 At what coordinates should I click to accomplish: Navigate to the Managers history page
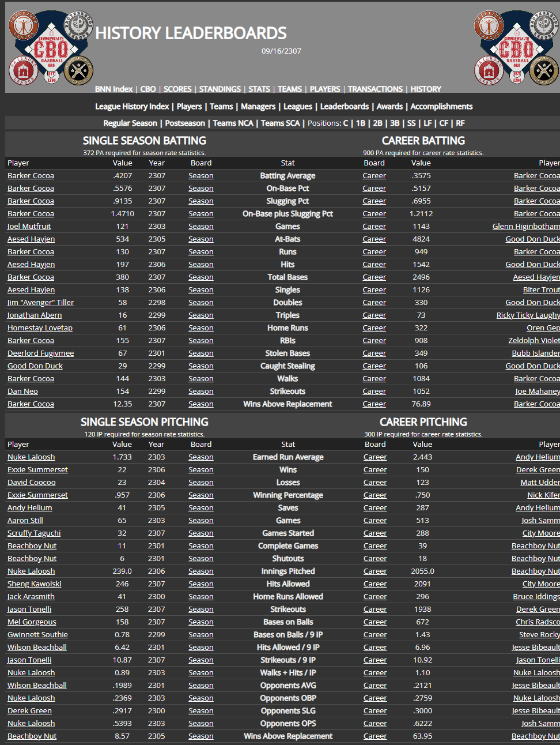[258, 107]
